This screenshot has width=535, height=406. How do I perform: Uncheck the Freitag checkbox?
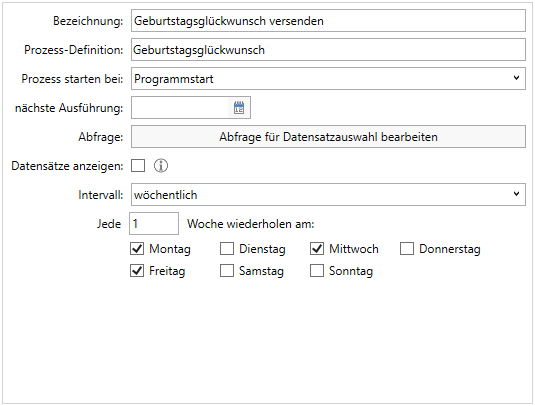coord(137,271)
